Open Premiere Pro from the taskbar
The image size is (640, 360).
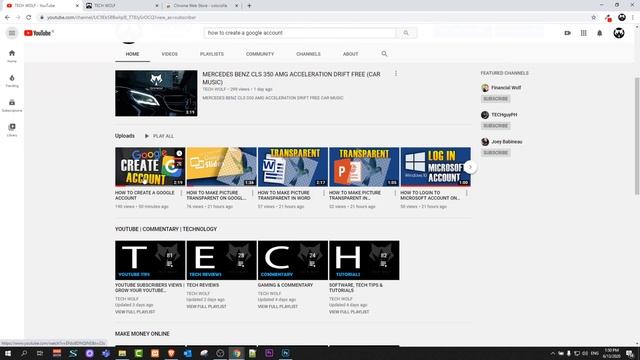[x=269, y=353]
